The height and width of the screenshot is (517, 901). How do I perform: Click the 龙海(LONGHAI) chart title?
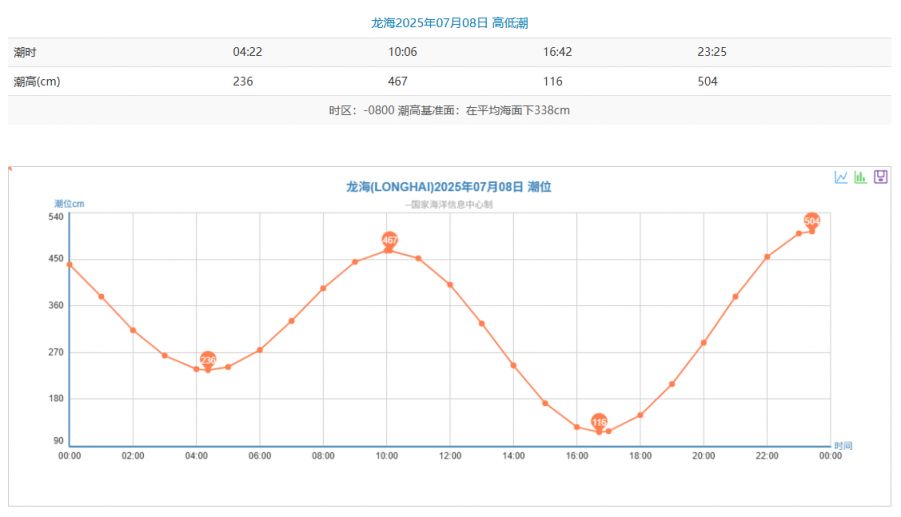pyautogui.click(x=449, y=187)
